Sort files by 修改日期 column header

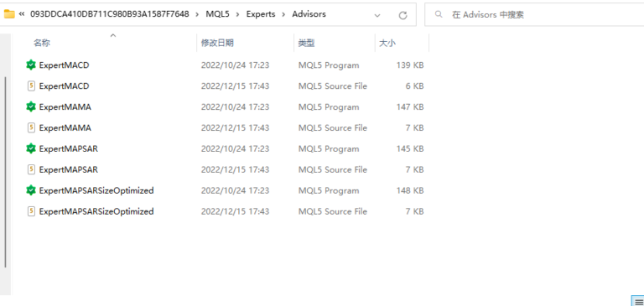pyautogui.click(x=217, y=43)
